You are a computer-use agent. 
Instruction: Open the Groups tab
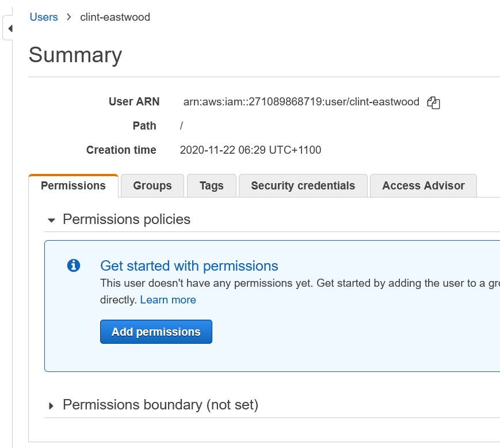click(x=152, y=186)
